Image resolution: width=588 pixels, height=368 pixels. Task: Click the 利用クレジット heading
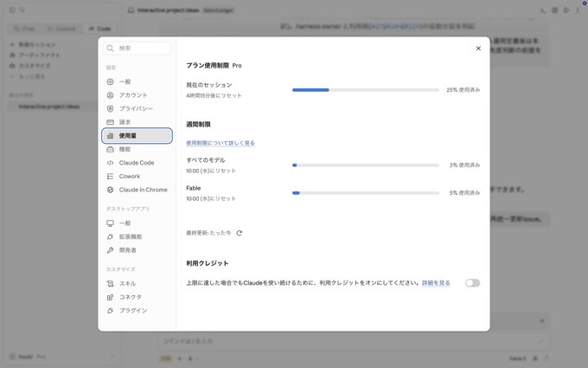208,263
